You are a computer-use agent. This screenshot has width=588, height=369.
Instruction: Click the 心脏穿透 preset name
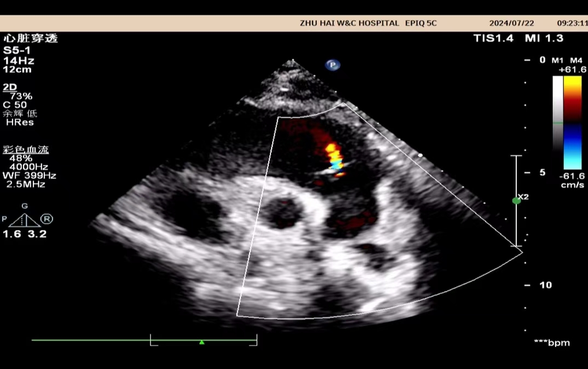point(30,39)
